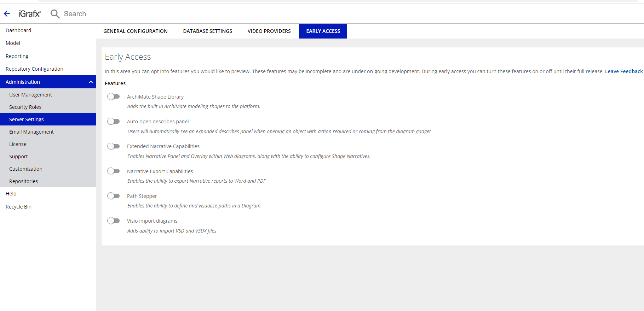Enable the ArchiMate Shape Library toggle
Screen dimensions: 644x311
pyautogui.click(x=114, y=96)
